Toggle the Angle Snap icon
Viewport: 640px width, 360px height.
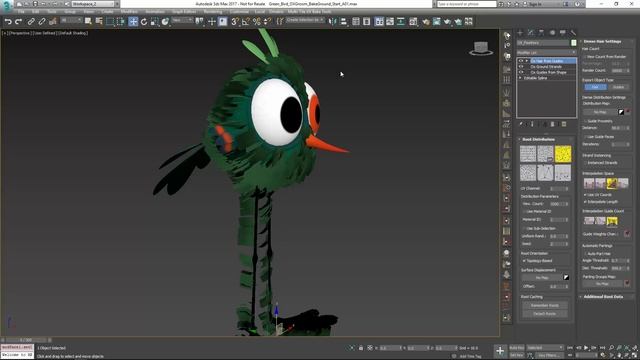245,22
